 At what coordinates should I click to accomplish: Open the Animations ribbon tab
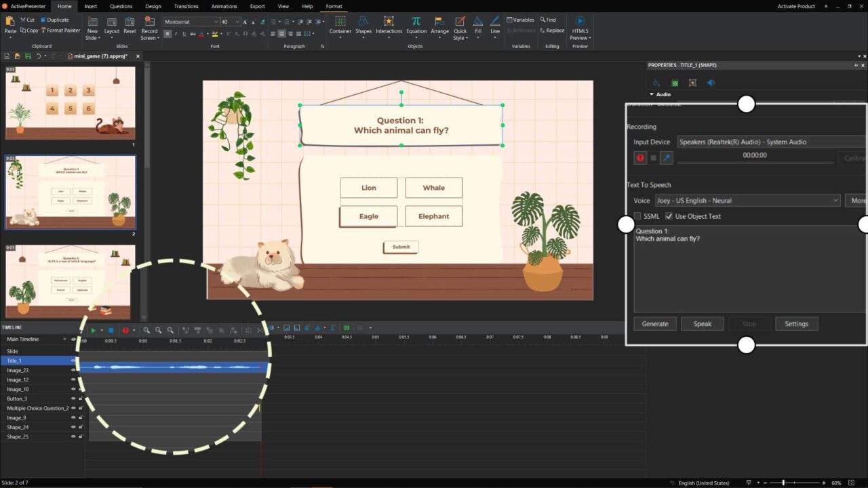(x=224, y=6)
